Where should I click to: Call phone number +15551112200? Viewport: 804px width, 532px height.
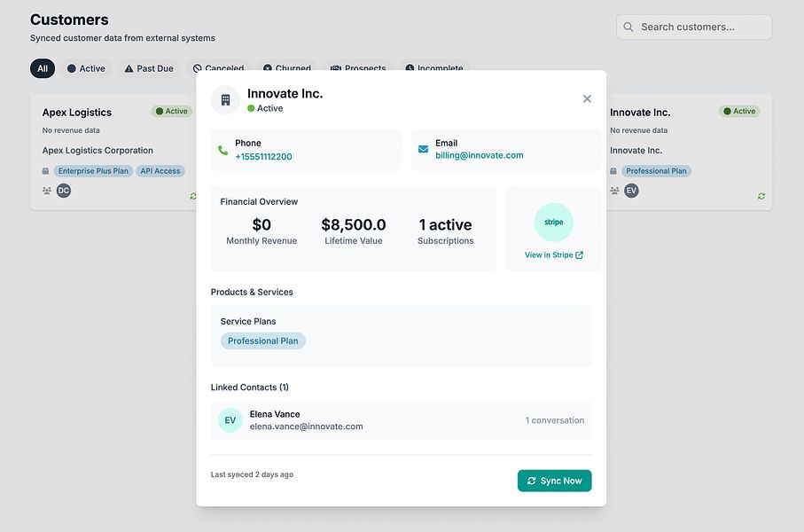263,156
